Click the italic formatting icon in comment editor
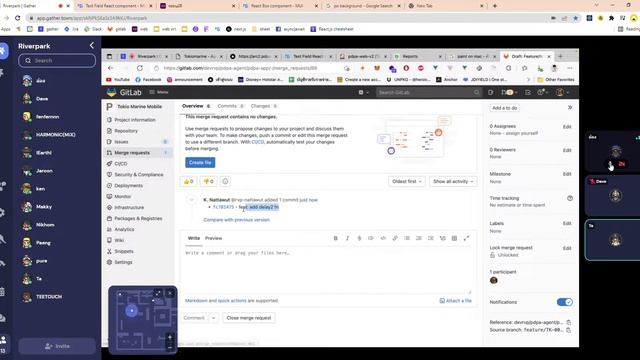Screen dimensions: 640x360 click(x=347, y=238)
